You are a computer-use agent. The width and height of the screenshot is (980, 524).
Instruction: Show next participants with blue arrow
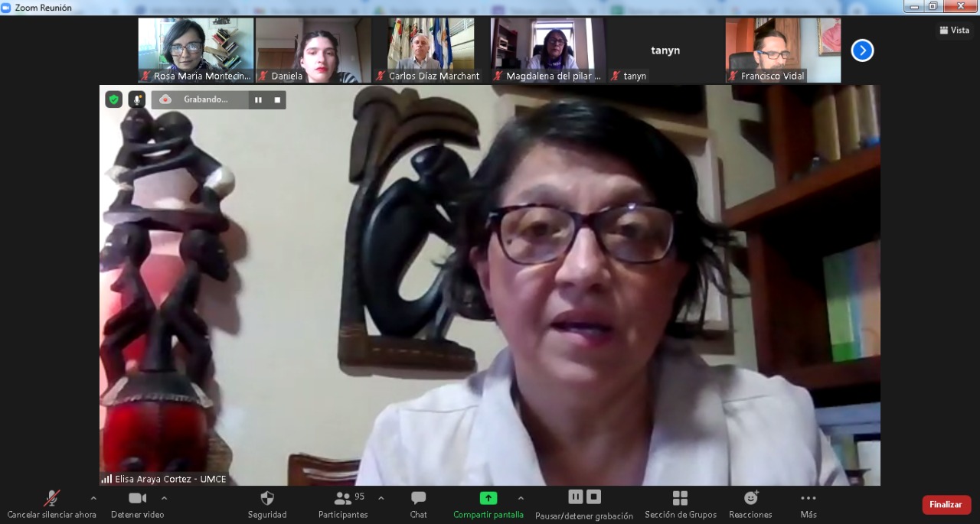pyautogui.click(x=862, y=50)
